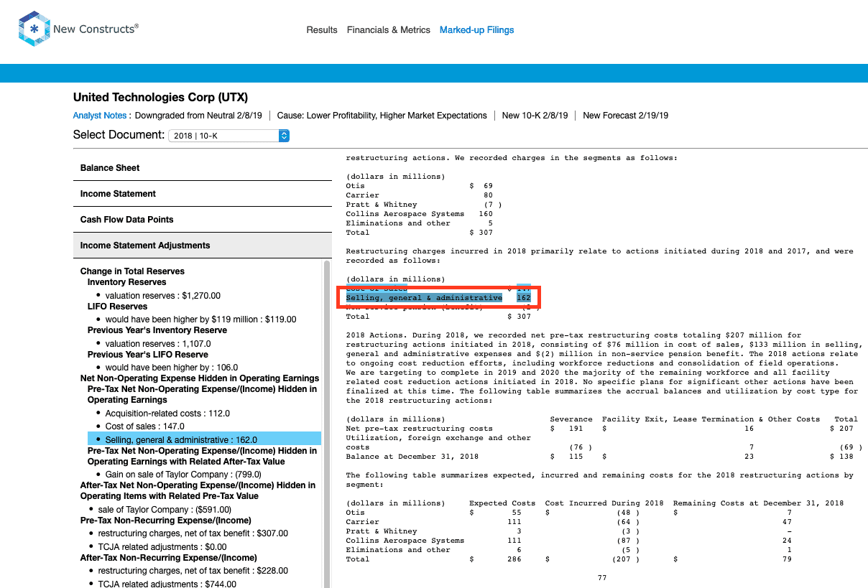868x588 pixels.
Task: Click the Otis $ 69 row in filing
Action: (x=419, y=186)
